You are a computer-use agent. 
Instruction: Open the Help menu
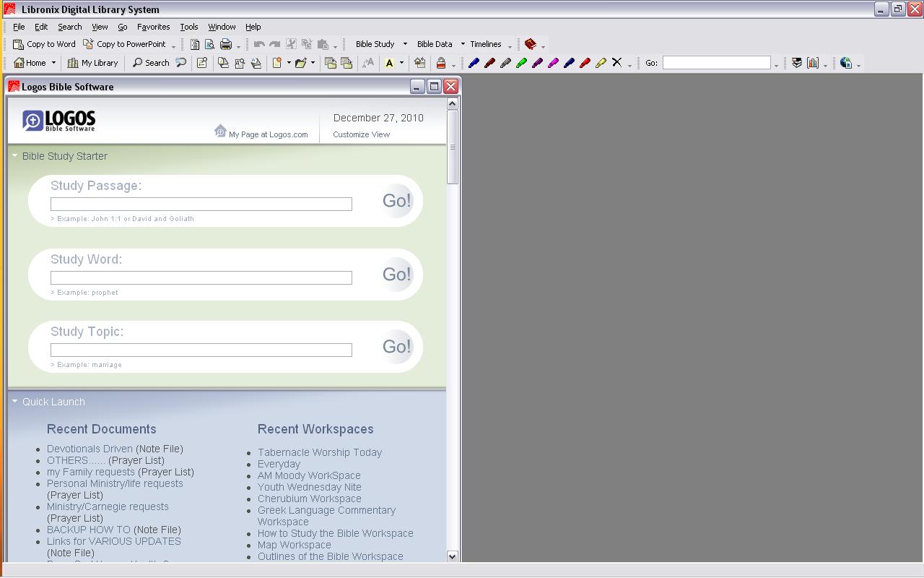tap(253, 27)
